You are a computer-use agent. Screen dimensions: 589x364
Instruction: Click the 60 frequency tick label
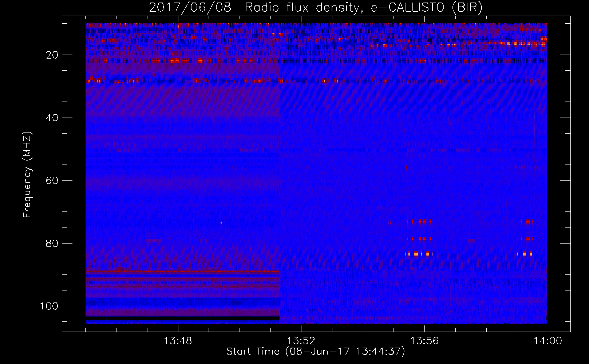point(52,181)
